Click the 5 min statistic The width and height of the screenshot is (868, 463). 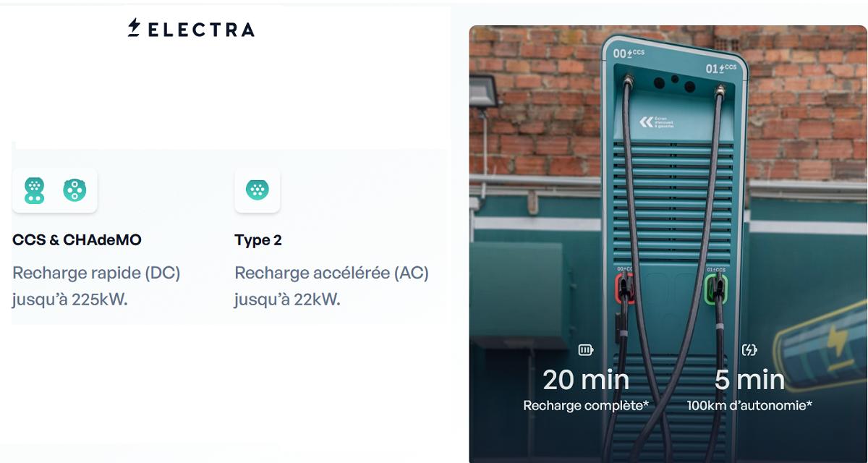(749, 380)
